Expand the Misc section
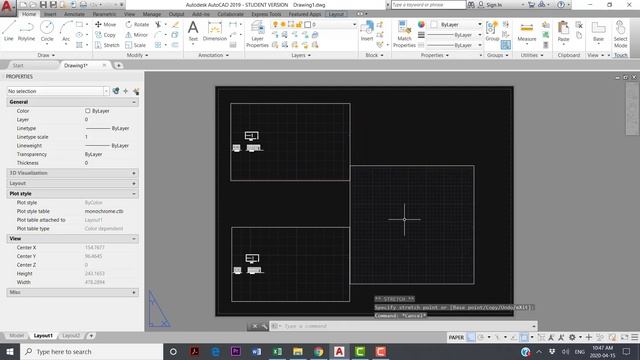This screenshot has height=360, width=640. point(134,292)
